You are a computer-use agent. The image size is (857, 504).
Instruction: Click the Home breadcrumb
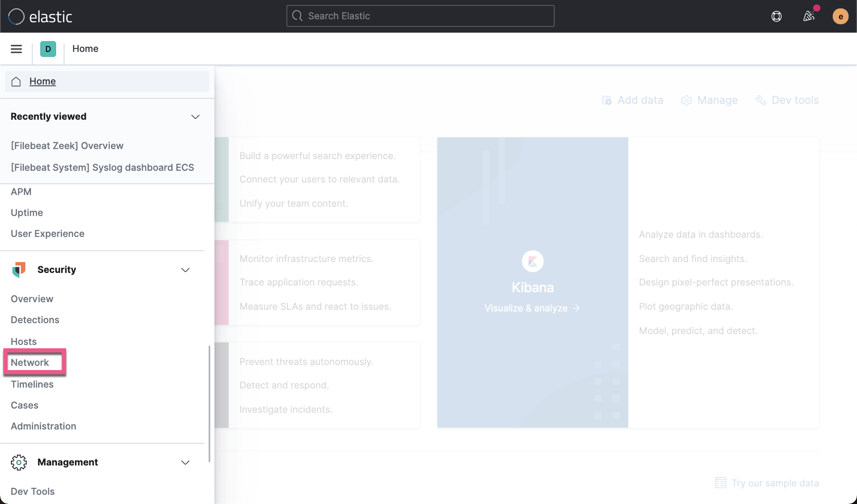[85, 49]
